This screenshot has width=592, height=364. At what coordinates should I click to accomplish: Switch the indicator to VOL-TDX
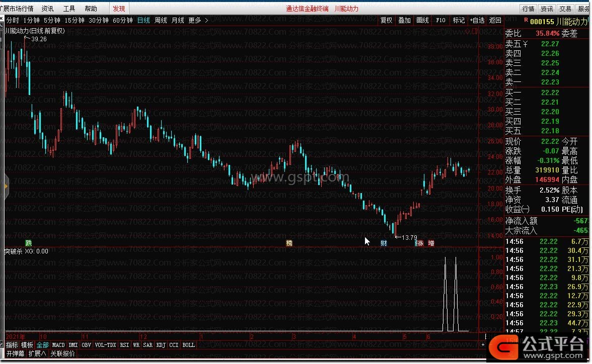pos(105,345)
